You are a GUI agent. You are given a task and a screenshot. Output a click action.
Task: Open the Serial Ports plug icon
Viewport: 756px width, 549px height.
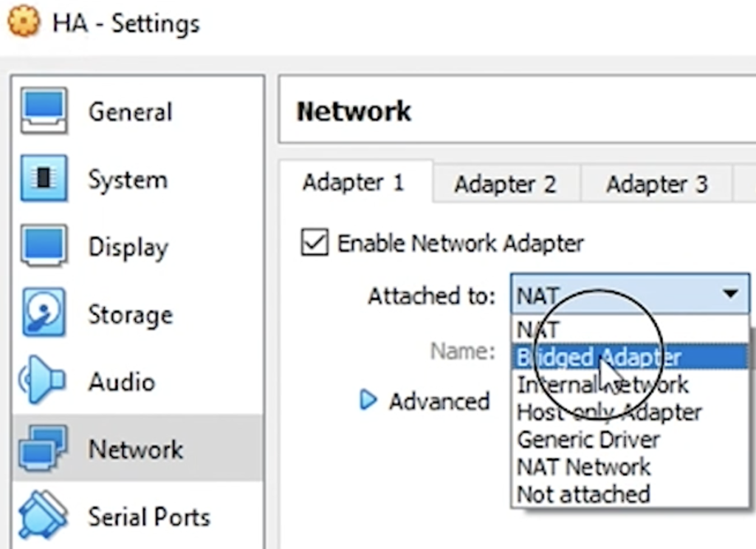point(42,515)
